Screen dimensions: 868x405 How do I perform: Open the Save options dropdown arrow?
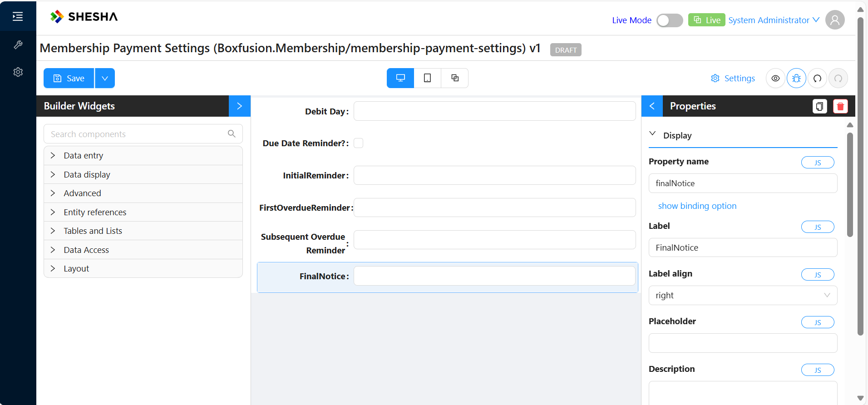(105, 78)
